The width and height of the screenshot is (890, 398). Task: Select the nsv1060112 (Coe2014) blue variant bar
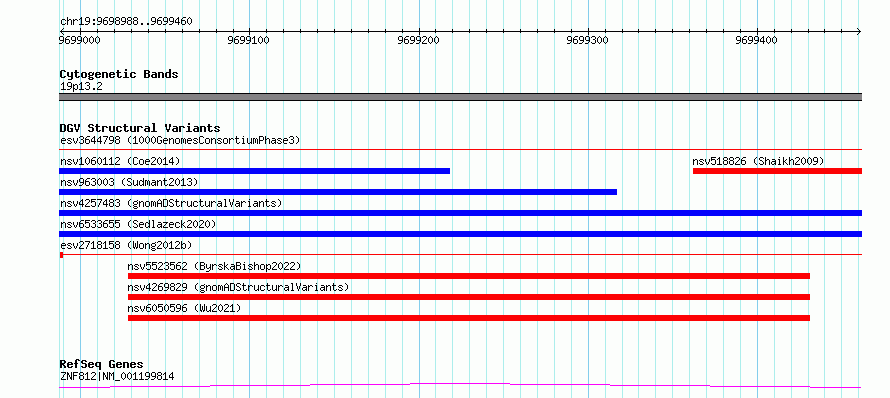(255, 171)
